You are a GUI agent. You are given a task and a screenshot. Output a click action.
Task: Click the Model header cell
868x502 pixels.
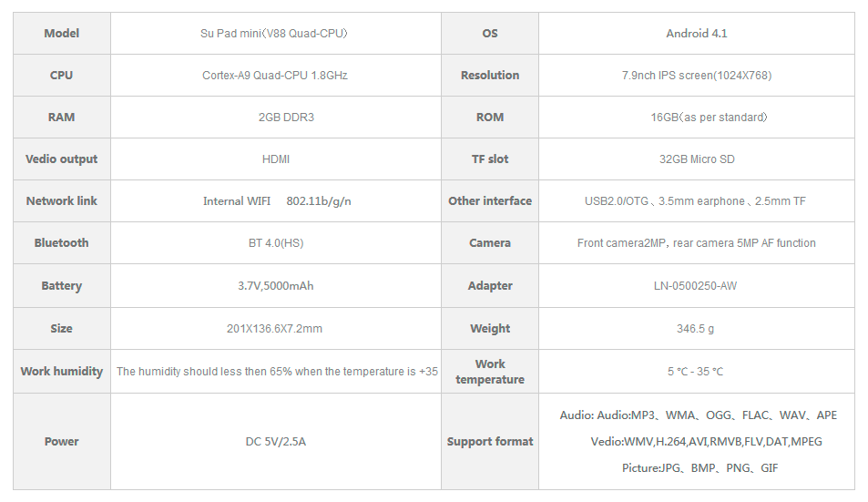tap(61, 33)
